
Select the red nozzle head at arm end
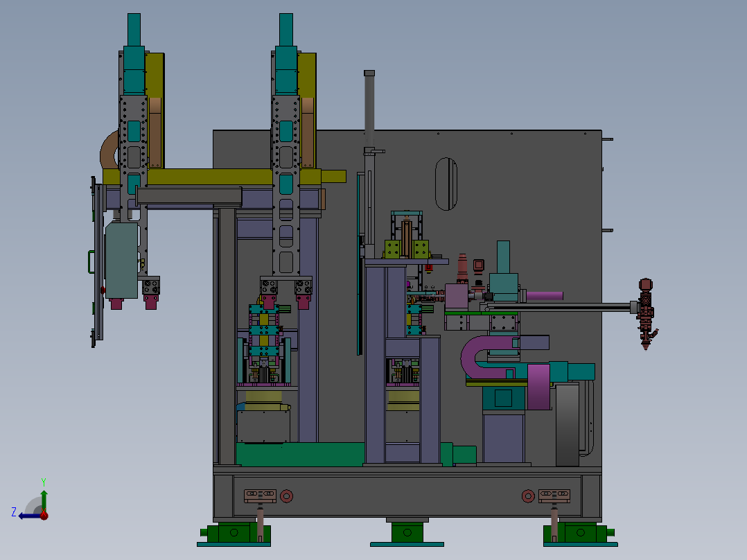tap(646, 313)
